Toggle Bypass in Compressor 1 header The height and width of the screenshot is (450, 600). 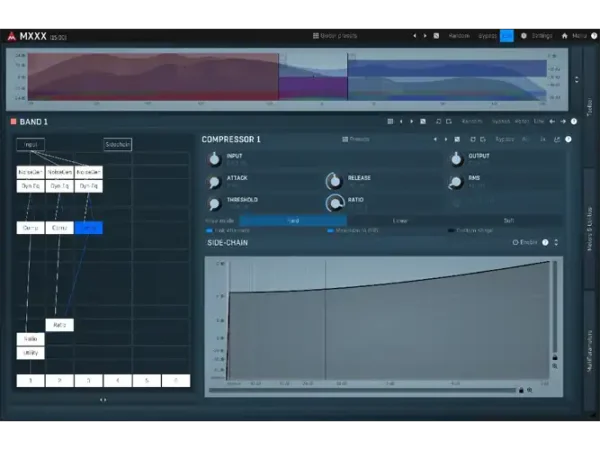505,139
